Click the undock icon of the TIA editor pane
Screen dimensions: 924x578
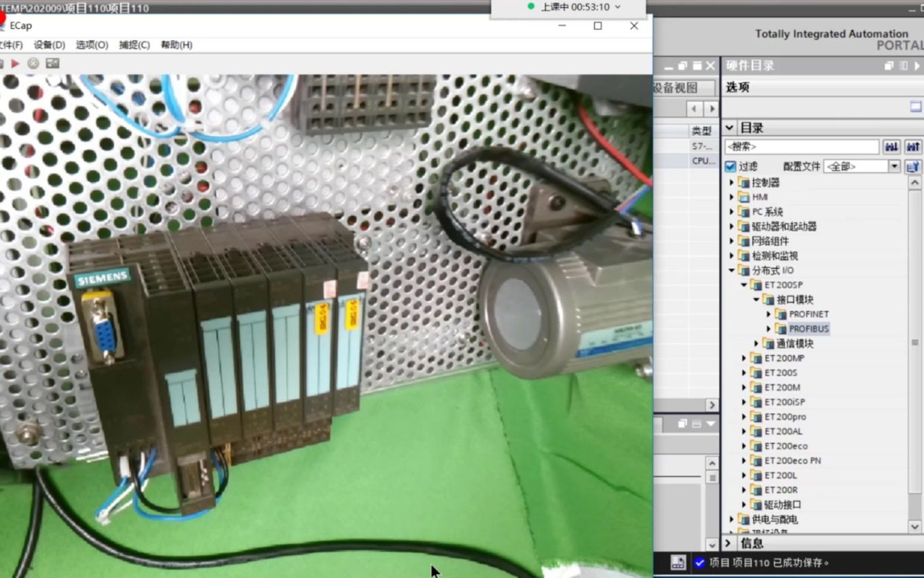pos(683,66)
